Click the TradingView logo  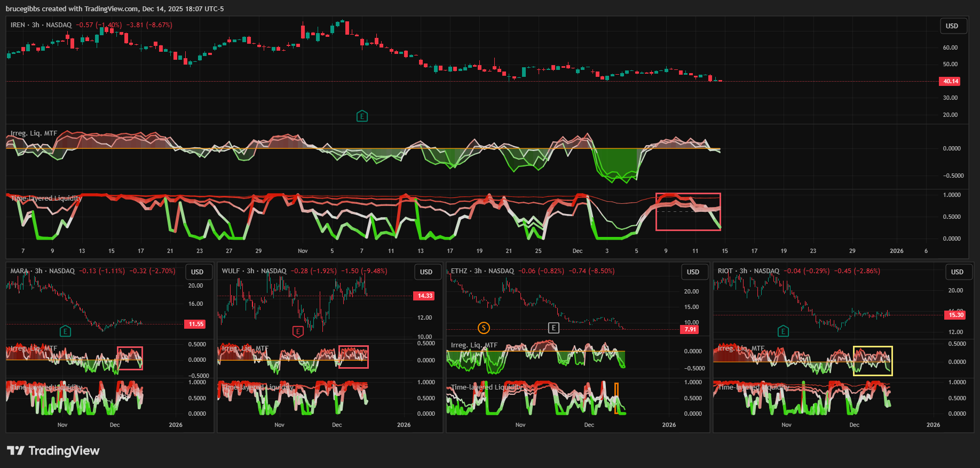[53, 451]
